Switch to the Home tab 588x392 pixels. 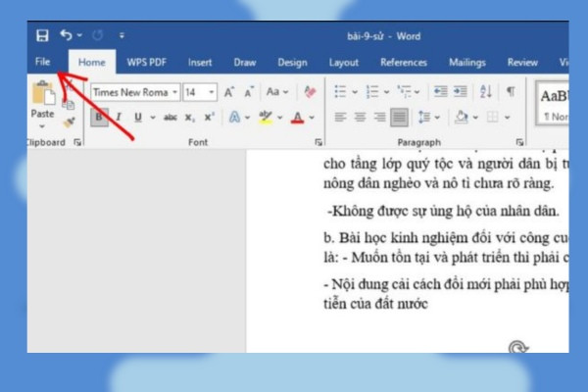tap(92, 63)
